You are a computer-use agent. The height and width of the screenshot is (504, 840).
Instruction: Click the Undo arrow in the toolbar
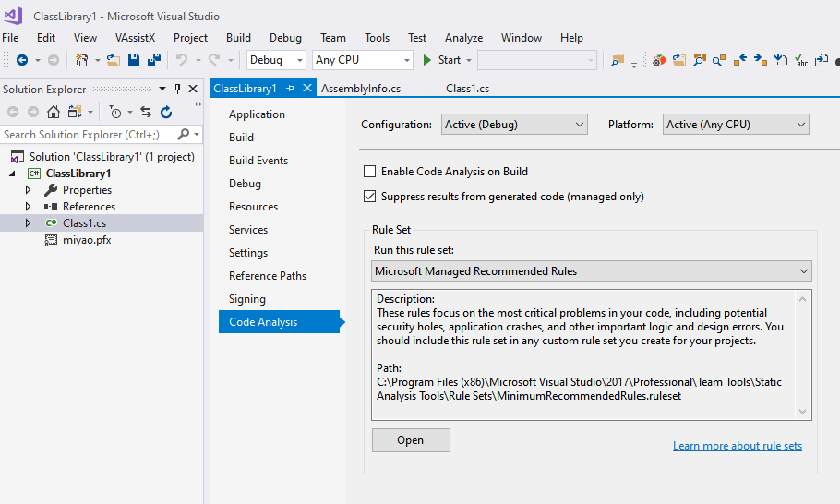coord(182,60)
